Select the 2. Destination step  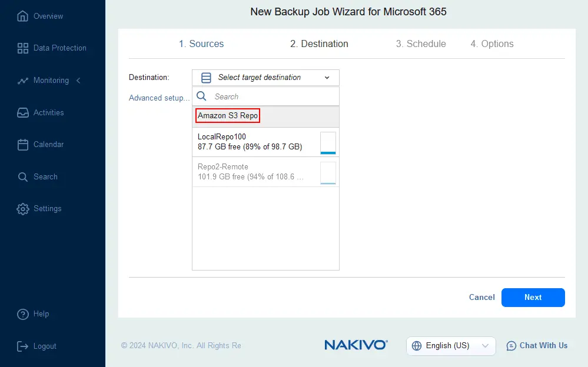(319, 44)
